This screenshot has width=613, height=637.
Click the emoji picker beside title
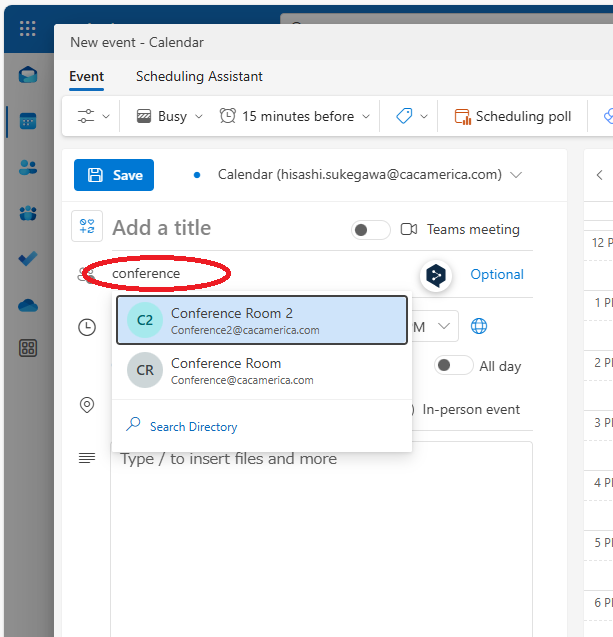pyautogui.click(x=87, y=227)
